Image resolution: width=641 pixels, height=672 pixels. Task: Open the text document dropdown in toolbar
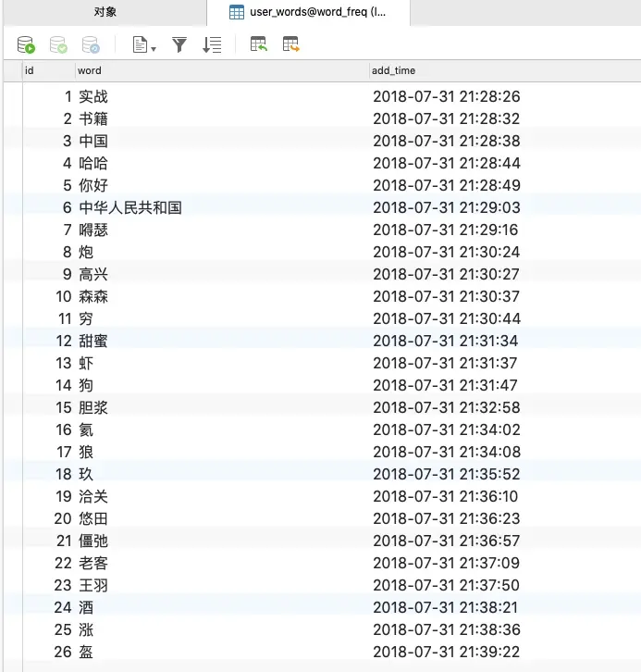point(144,44)
